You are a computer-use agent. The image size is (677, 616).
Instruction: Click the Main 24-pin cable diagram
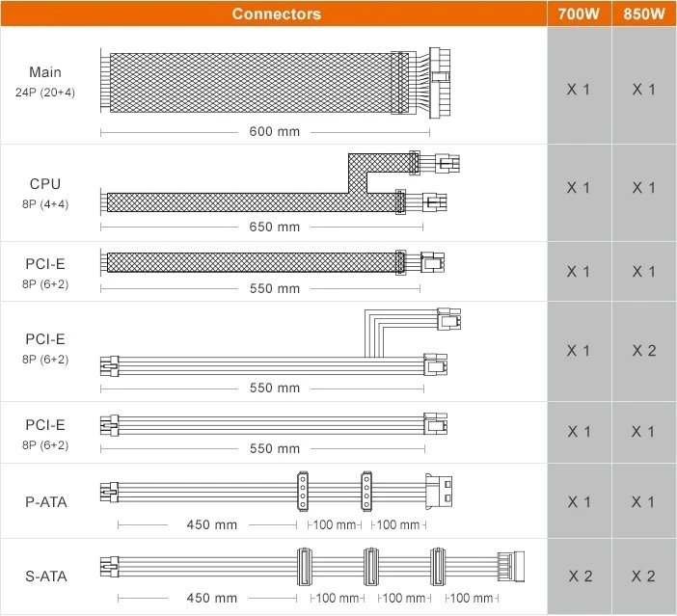pos(276,83)
